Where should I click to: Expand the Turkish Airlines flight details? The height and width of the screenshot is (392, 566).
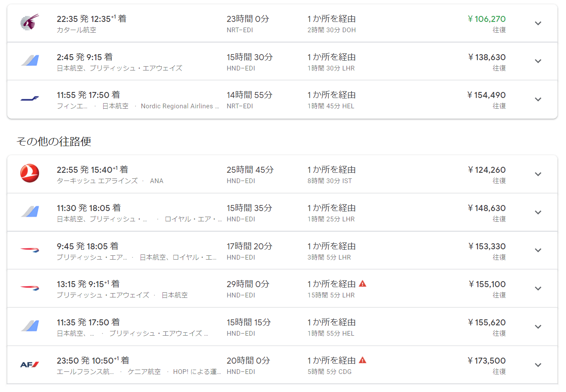coord(538,174)
